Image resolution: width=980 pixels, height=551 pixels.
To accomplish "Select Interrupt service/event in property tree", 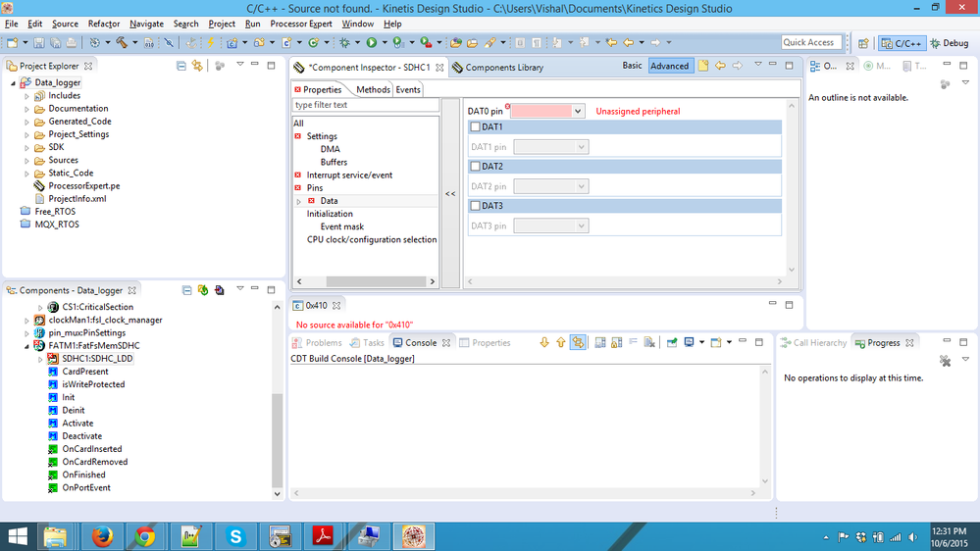I will point(349,175).
